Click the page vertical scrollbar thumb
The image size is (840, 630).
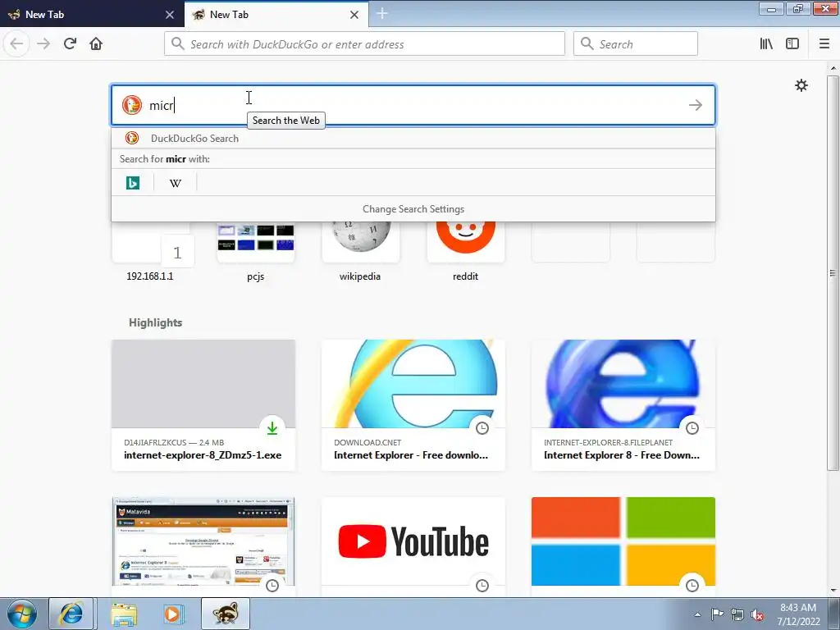[x=833, y=273]
